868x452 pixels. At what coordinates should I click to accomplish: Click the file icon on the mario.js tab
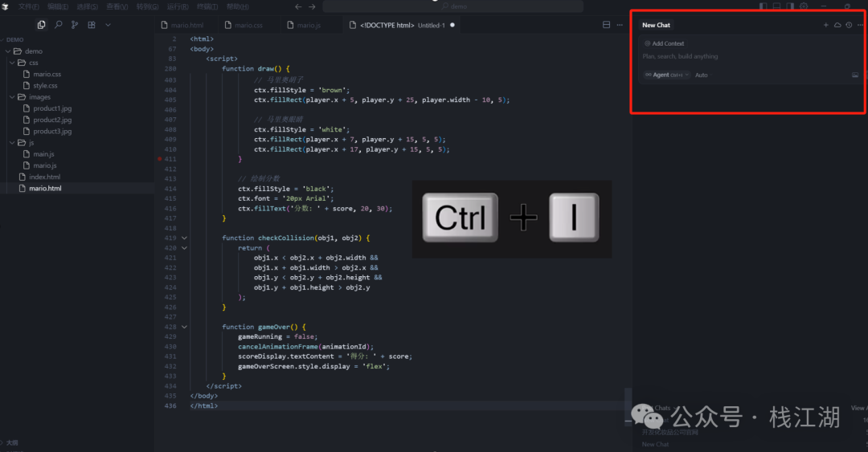point(291,25)
